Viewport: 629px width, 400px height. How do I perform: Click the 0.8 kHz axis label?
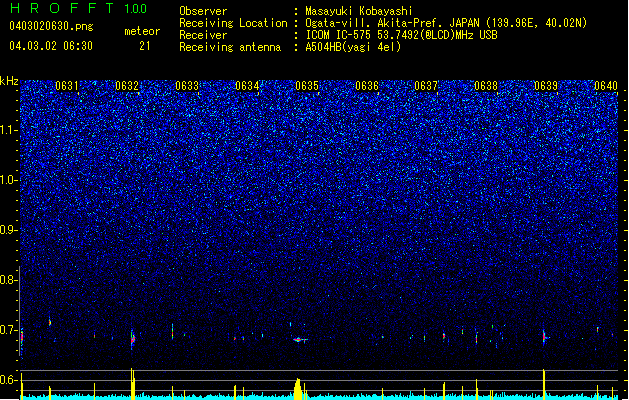(9, 280)
